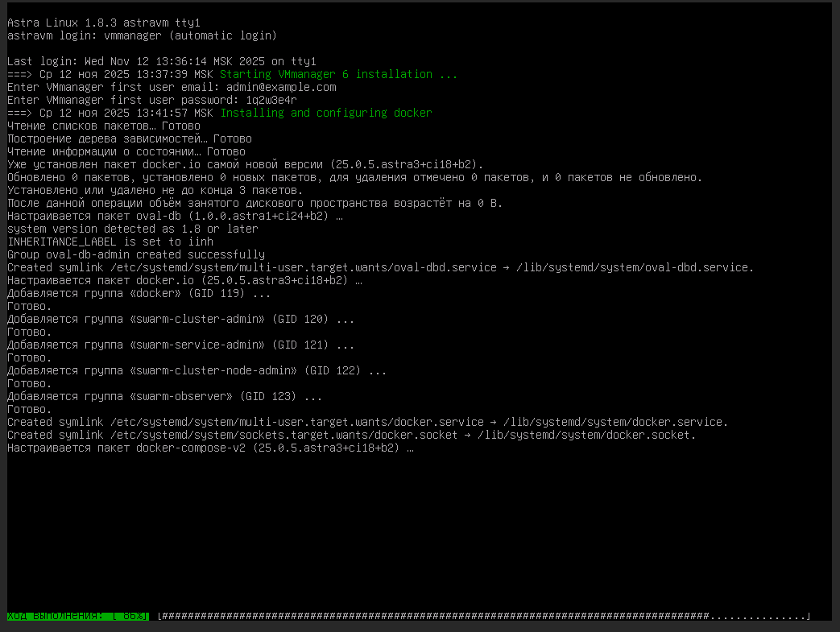840x632 pixels.
Task: Click the «swarm-observer» (GID 123) line
Action: [x=164, y=396]
